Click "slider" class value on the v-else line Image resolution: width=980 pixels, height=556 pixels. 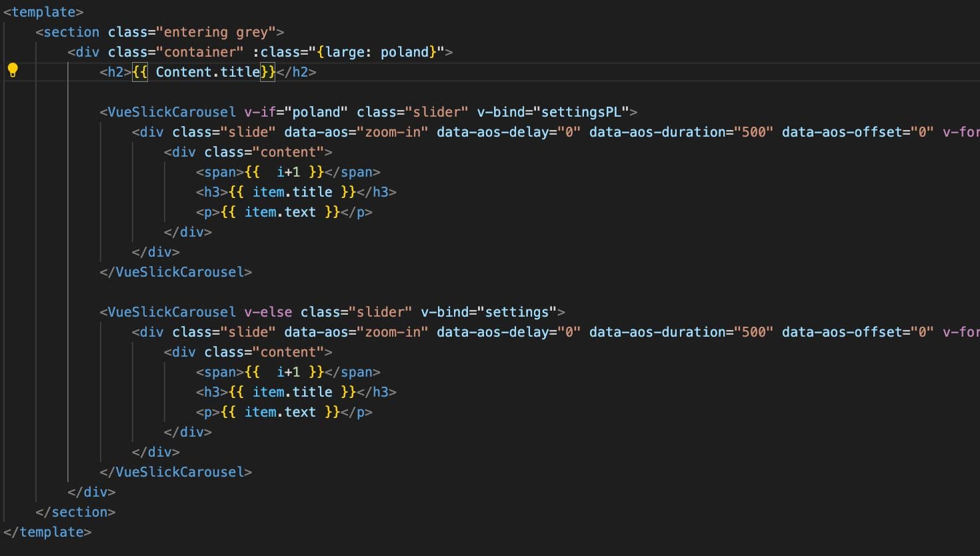tap(381, 312)
